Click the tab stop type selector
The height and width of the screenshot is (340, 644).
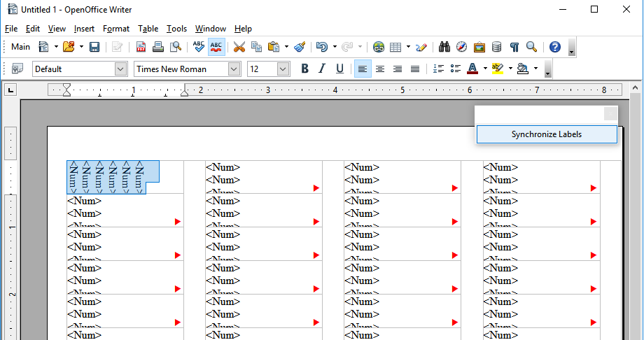point(10,89)
